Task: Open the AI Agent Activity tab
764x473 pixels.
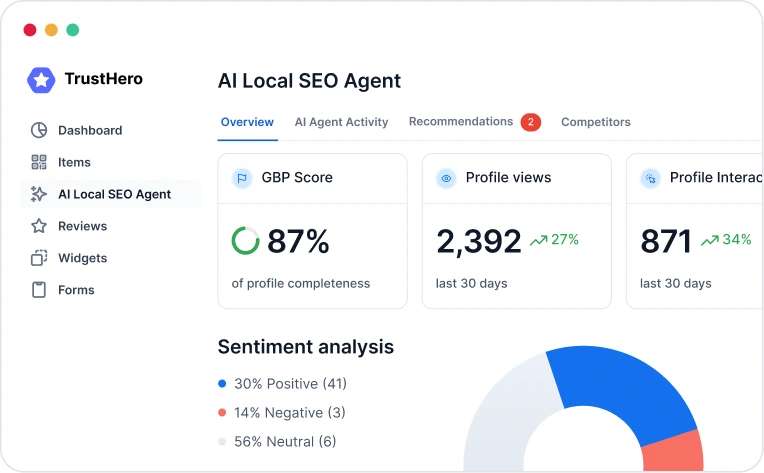Action: coord(341,122)
